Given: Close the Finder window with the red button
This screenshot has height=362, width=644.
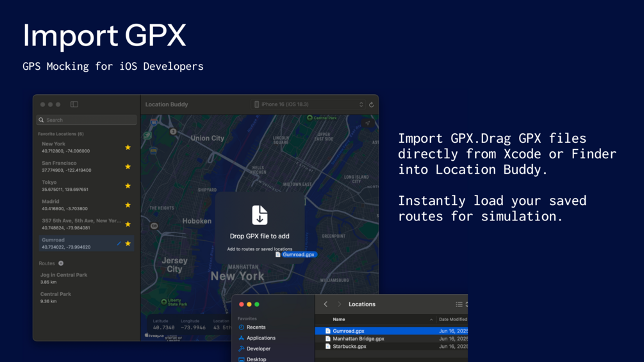Looking at the screenshot, I should [x=242, y=304].
